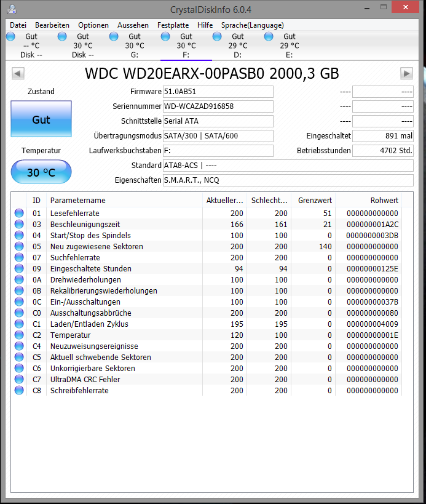Open the Sprache(Language) menu

tap(252, 25)
